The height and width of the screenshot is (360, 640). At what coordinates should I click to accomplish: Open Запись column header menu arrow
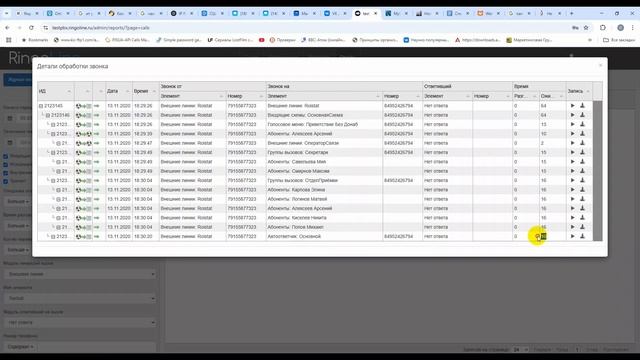(x=588, y=91)
